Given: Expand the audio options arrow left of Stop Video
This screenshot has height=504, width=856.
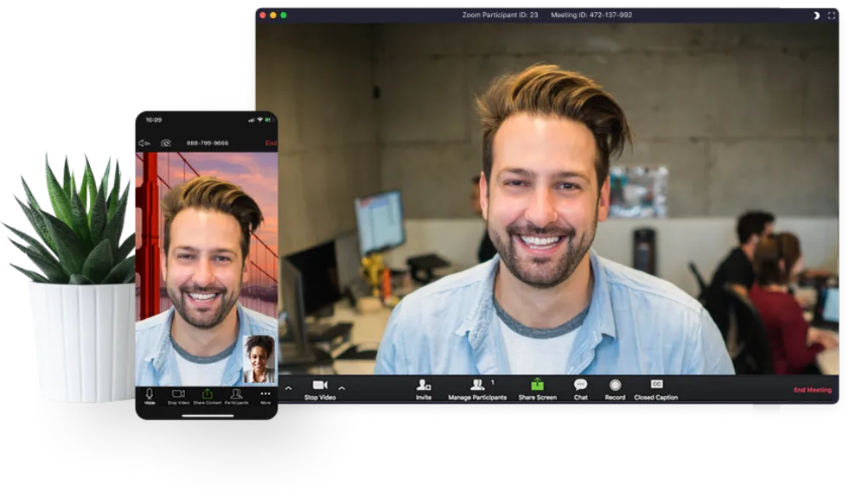Looking at the screenshot, I should pos(288,388).
